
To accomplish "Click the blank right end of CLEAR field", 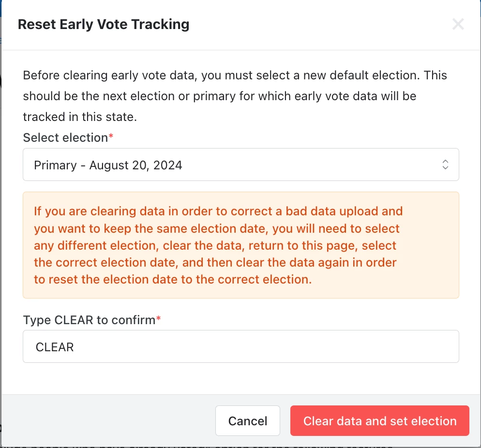I will click(x=411, y=346).
